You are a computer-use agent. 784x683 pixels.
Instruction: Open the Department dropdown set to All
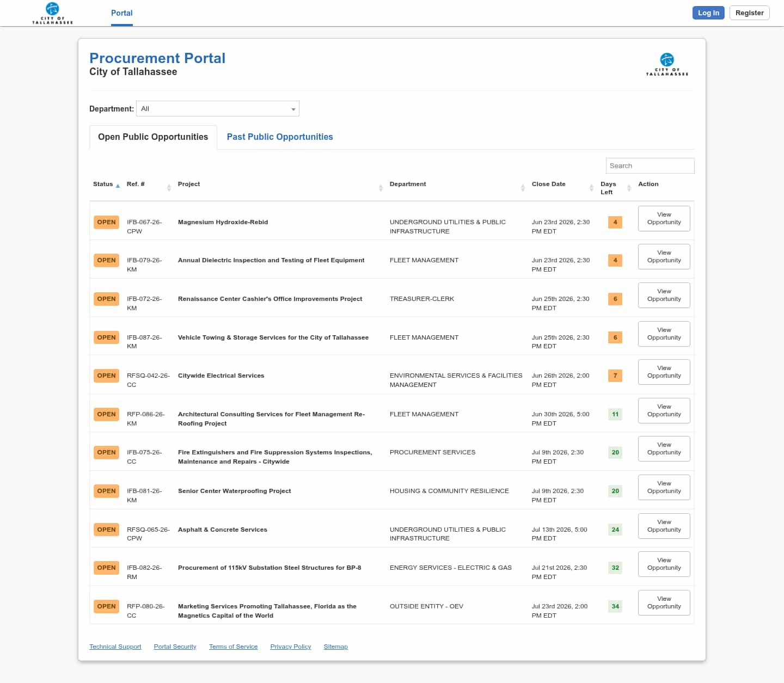[218, 109]
